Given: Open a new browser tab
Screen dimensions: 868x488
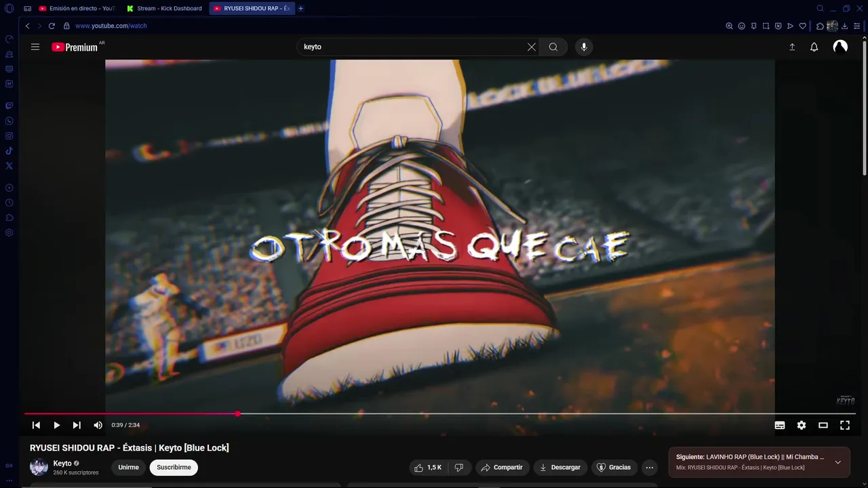Looking at the screenshot, I should coord(301,8).
